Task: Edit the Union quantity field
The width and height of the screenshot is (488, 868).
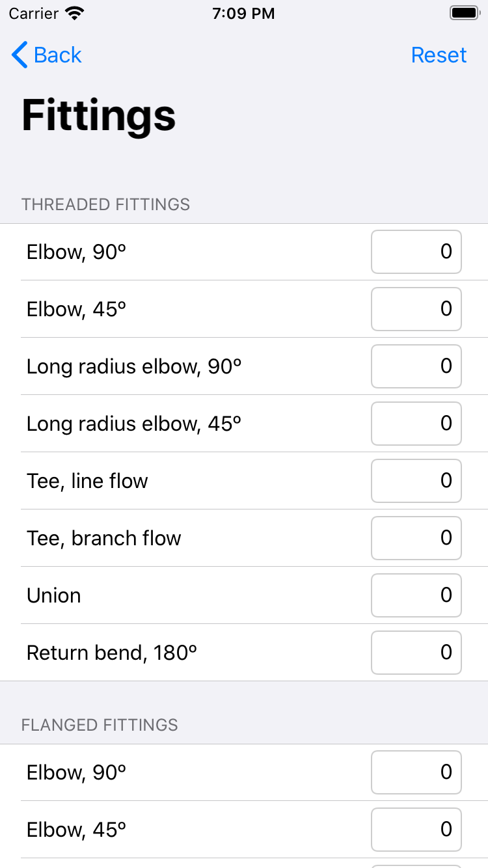Action: click(x=416, y=595)
